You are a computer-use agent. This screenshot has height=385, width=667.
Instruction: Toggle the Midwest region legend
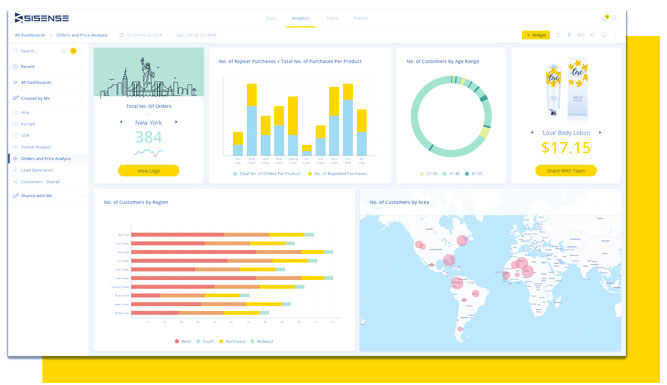point(262,341)
